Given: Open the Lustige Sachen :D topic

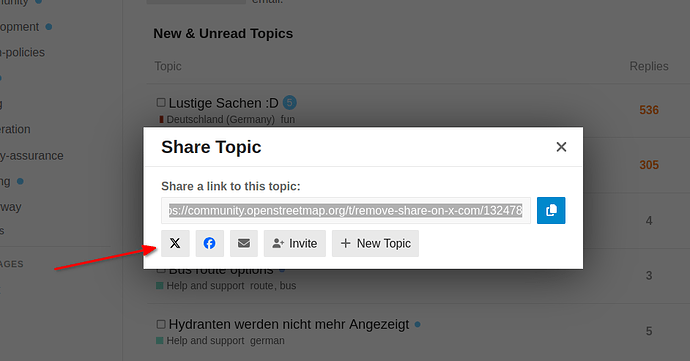Looking at the screenshot, I should click(224, 103).
